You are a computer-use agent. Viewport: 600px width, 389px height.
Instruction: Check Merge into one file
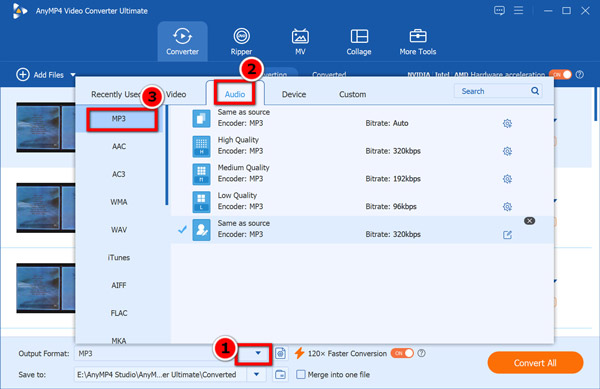301,374
